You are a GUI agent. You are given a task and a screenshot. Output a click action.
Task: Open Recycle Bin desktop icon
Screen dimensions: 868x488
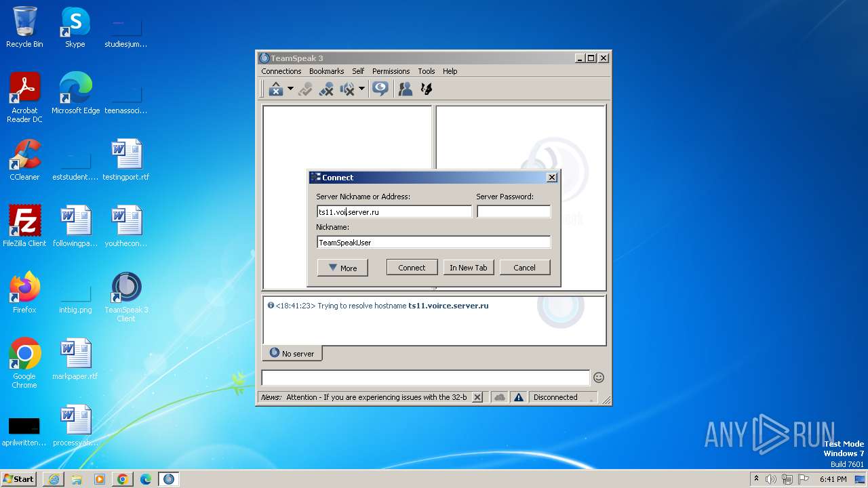(x=24, y=27)
